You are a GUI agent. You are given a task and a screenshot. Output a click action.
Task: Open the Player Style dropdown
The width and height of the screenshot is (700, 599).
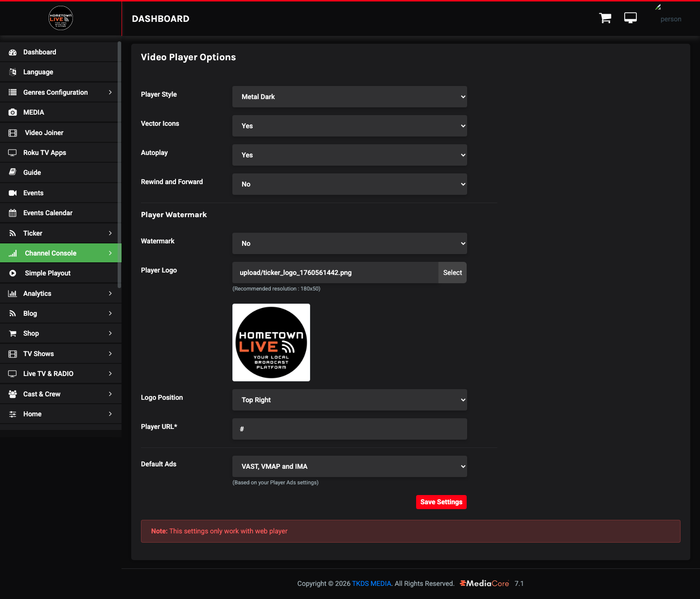(x=350, y=97)
